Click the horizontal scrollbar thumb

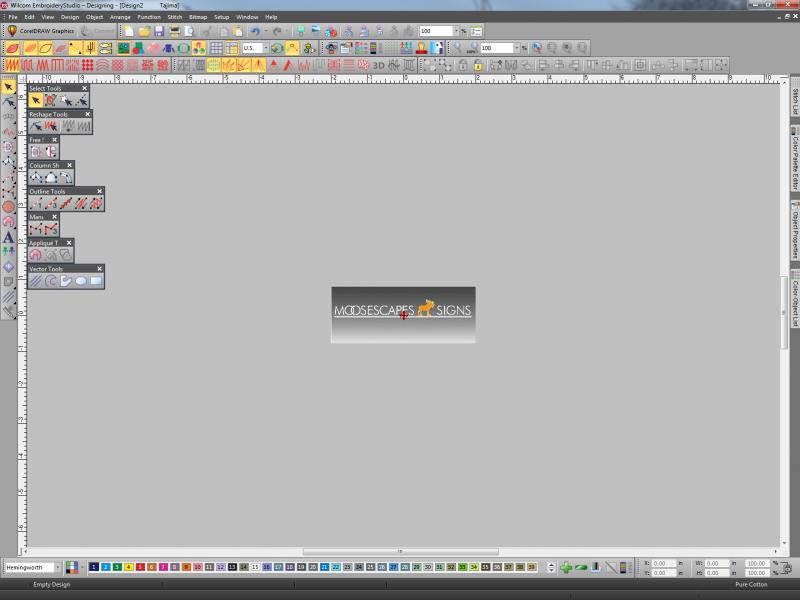point(401,552)
